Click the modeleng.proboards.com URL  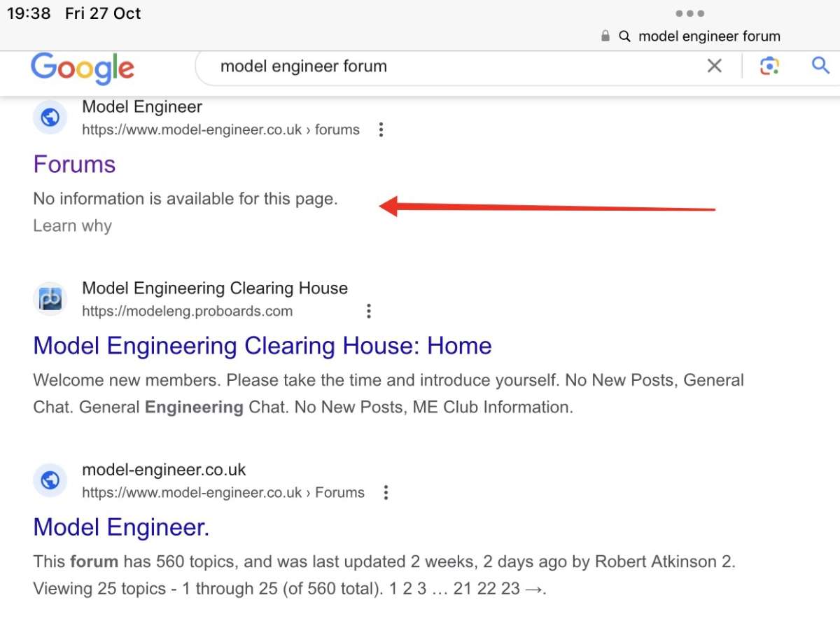tap(187, 311)
